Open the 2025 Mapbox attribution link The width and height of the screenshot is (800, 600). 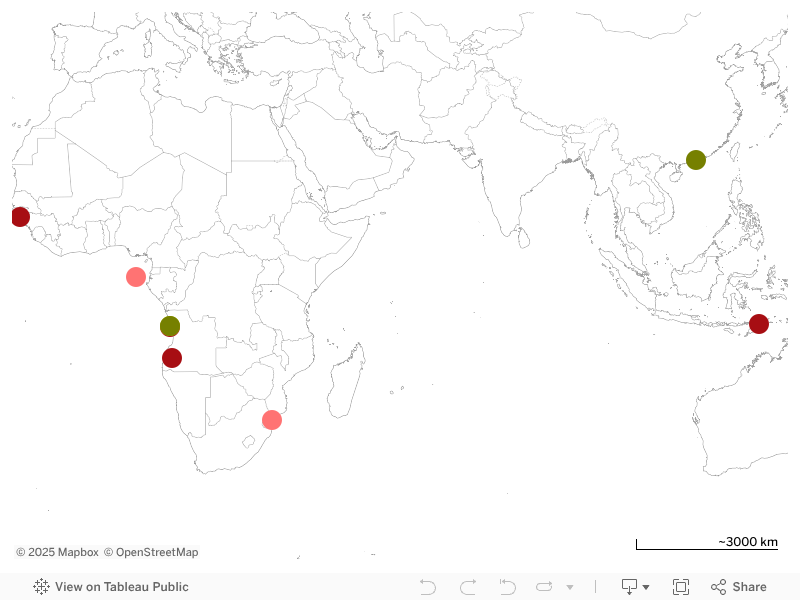click(57, 552)
